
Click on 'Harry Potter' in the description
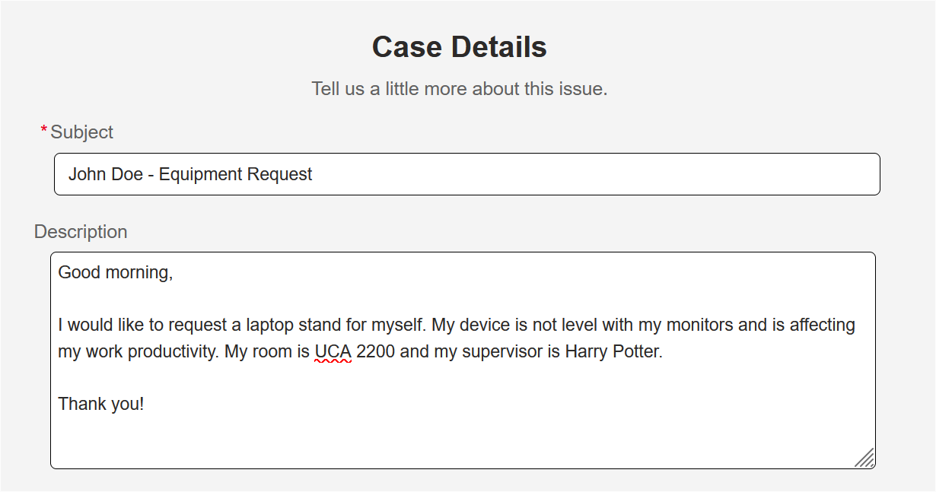(x=612, y=352)
